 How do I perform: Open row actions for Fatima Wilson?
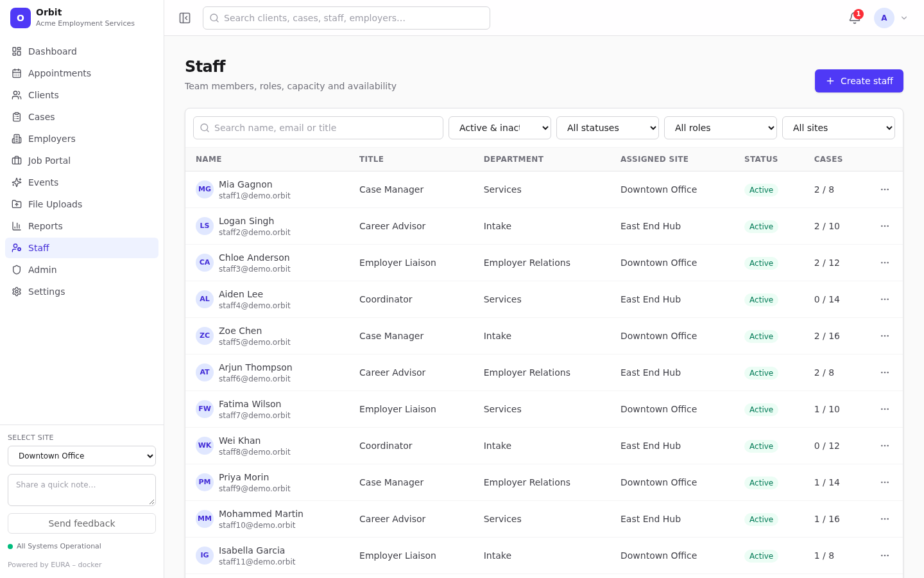pyautogui.click(x=885, y=409)
